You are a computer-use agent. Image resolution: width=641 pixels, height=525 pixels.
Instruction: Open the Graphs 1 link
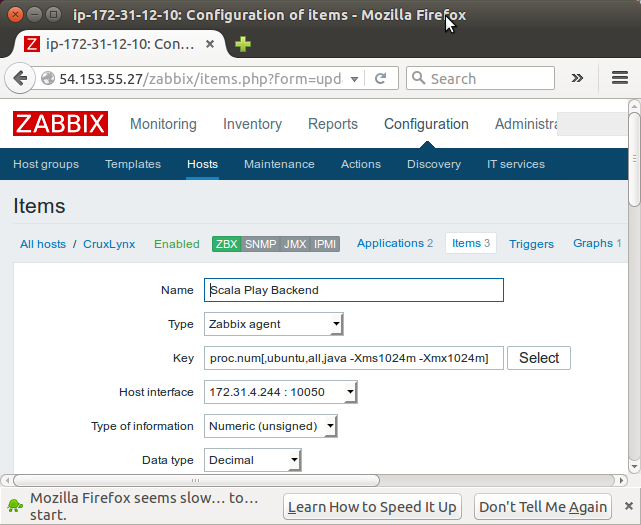[x=597, y=243]
